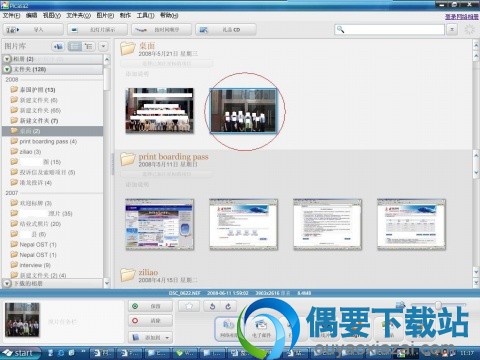Click the green Hold button in photo tray

tap(150, 306)
